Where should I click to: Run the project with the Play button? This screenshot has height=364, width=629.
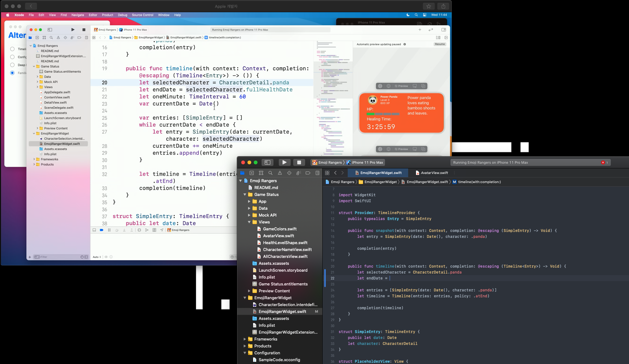pos(284,162)
